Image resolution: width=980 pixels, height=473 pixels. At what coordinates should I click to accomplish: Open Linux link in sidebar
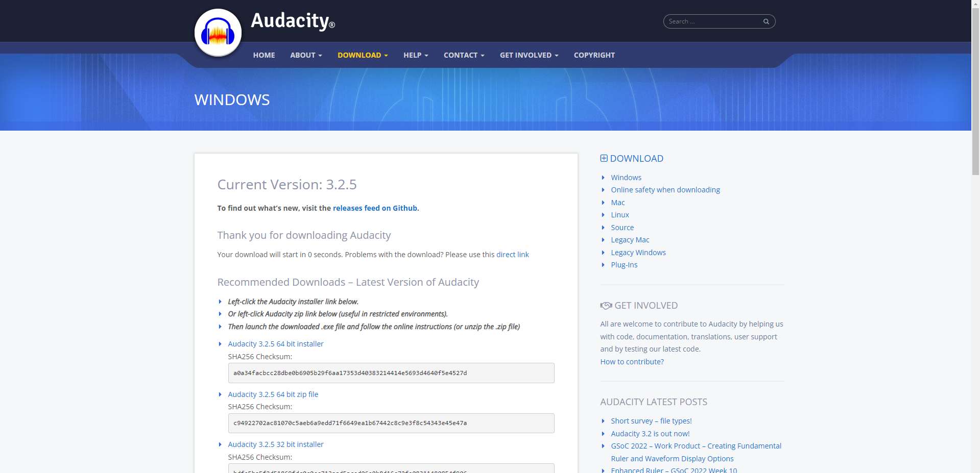(620, 215)
